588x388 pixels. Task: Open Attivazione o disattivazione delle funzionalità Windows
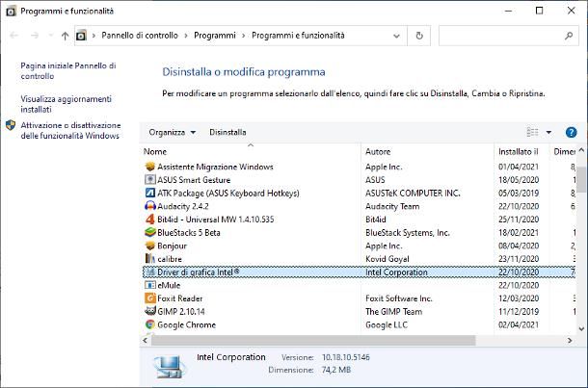coord(70,130)
